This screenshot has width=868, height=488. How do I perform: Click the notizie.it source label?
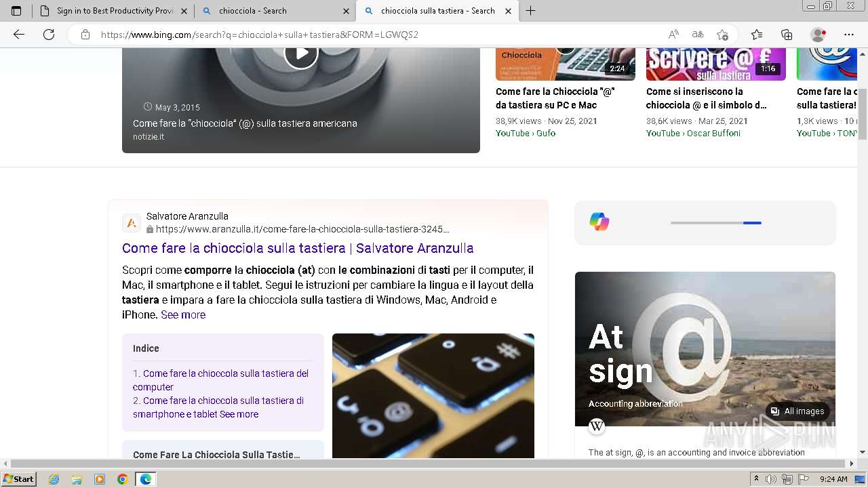coord(149,136)
